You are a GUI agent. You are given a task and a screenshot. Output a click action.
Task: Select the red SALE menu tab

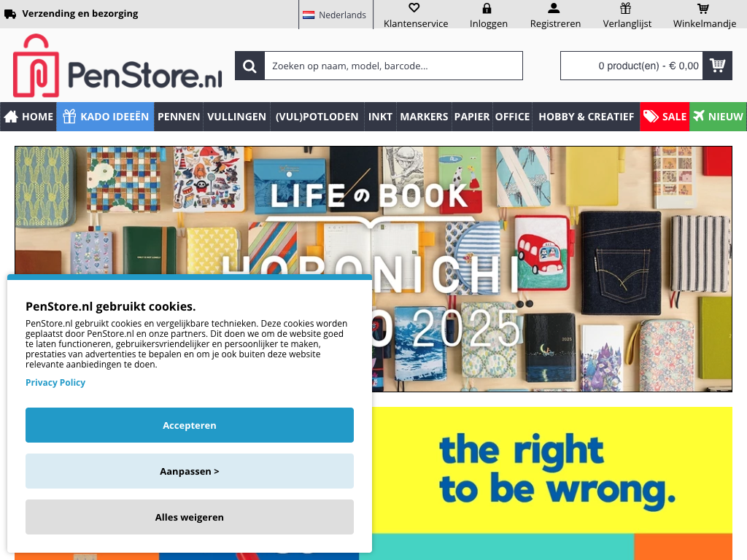tap(665, 117)
